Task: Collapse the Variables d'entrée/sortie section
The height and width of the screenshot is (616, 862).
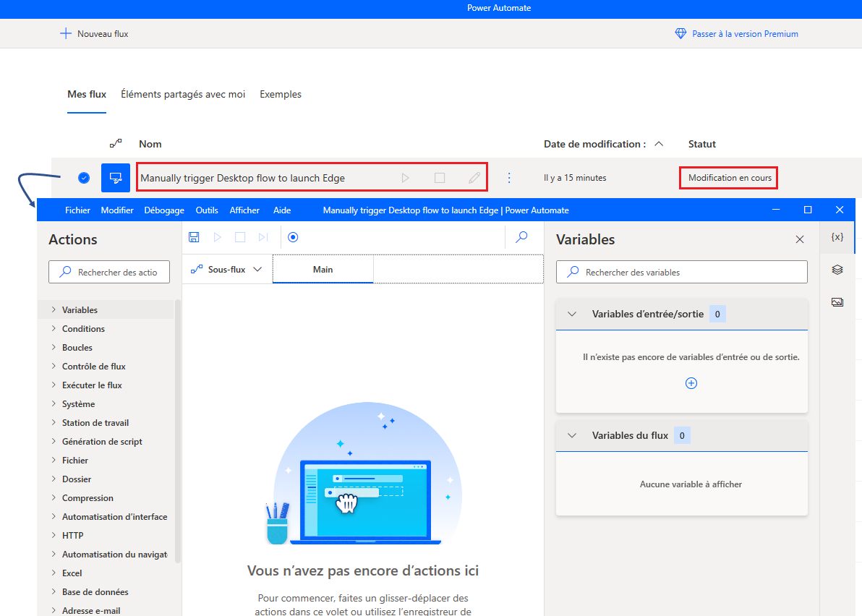Action: click(x=572, y=315)
